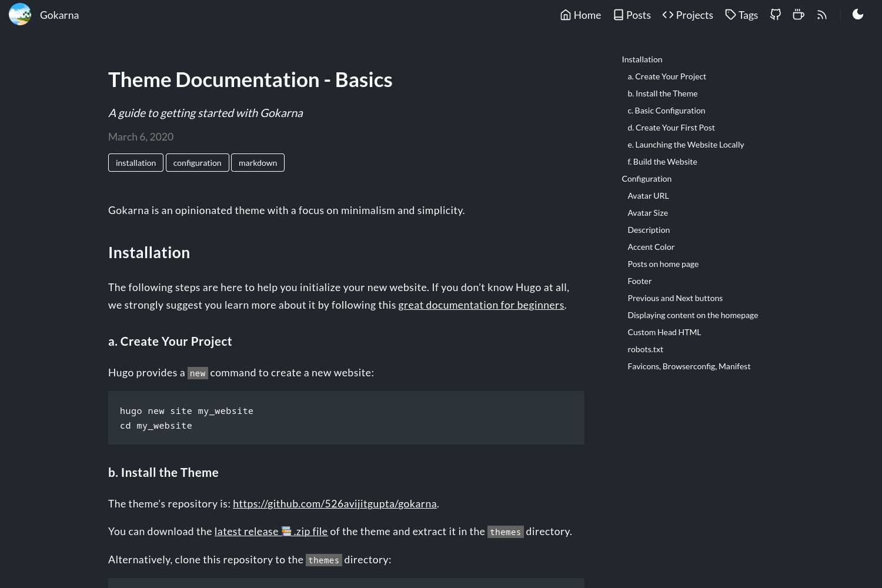This screenshot has width=882, height=588.
Task: Jump to Footer section
Action: (639, 281)
